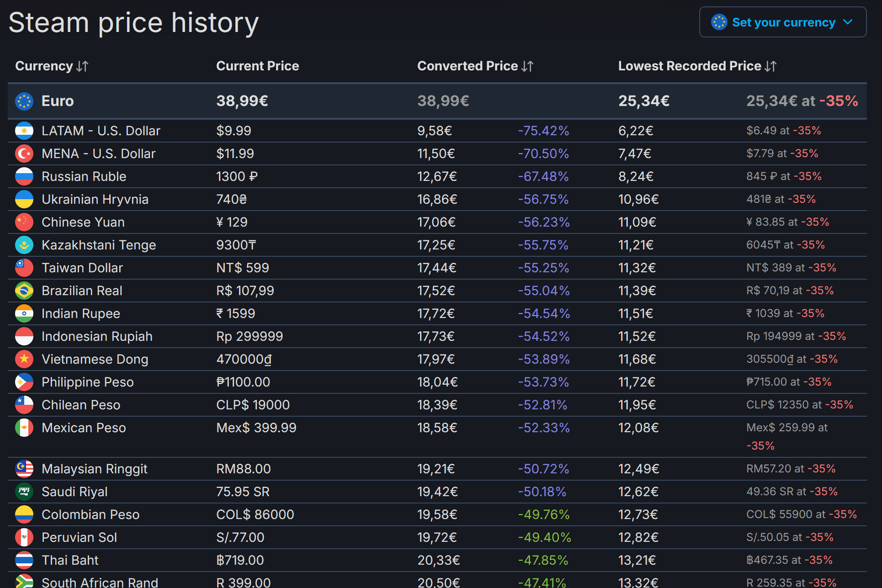Select the Chinese Yuan currency name

[83, 222]
